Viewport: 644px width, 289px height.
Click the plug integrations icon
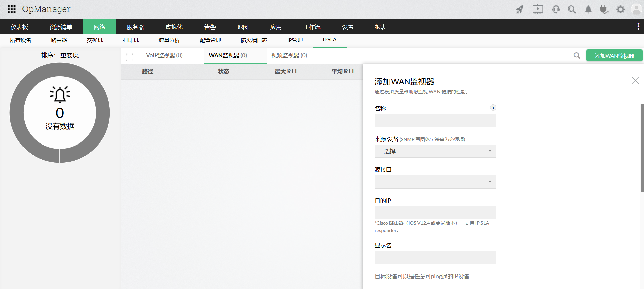[x=604, y=9]
